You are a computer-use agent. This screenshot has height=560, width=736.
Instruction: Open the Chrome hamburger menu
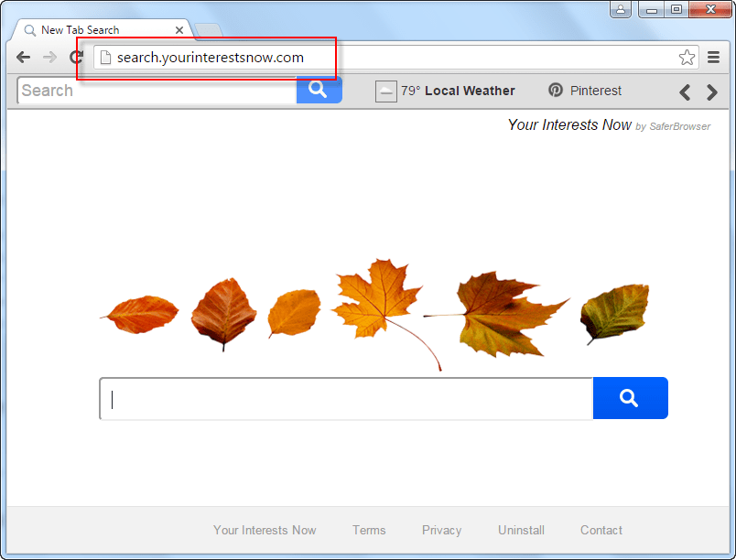(x=713, y=58)
